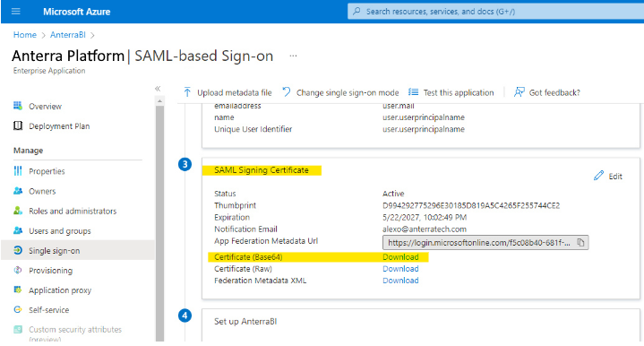Open the more options ellipsis by the title
Image resolution: width=644 pixels, height=346 pixels.
pyautogui.click(x=293, y=56)
